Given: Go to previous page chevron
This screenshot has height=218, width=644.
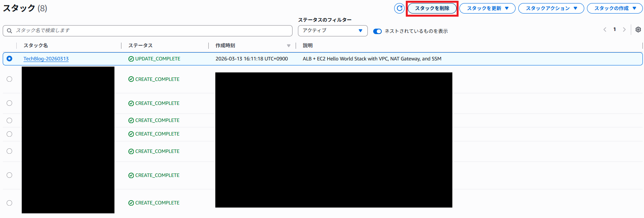Looking at the screenshot, I should pyautogui.click(x=605, y=29).
